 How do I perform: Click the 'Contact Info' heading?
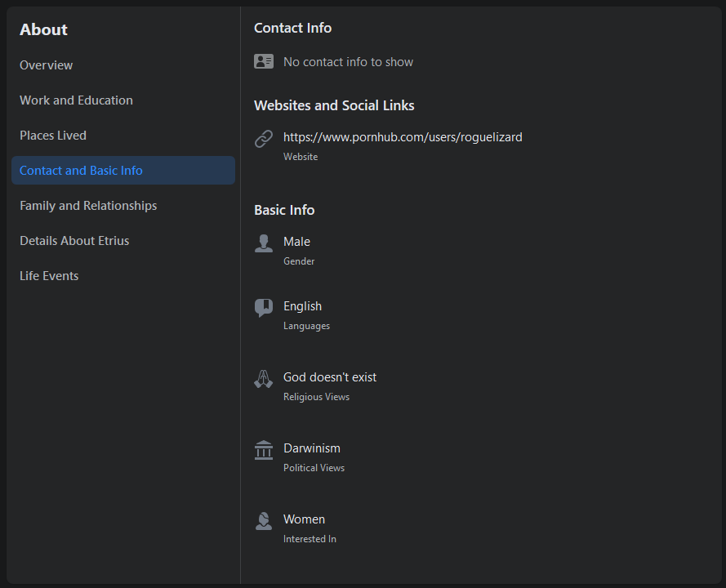point(292,28)
